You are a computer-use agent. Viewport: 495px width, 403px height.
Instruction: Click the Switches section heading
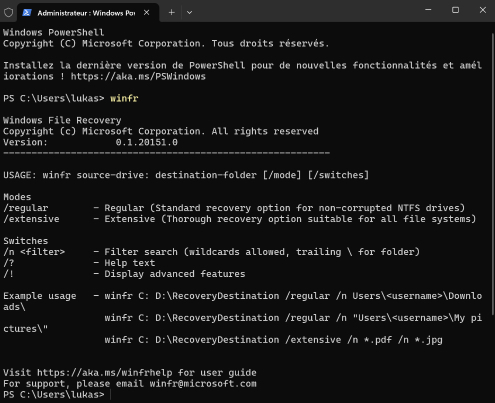point(26,241)
